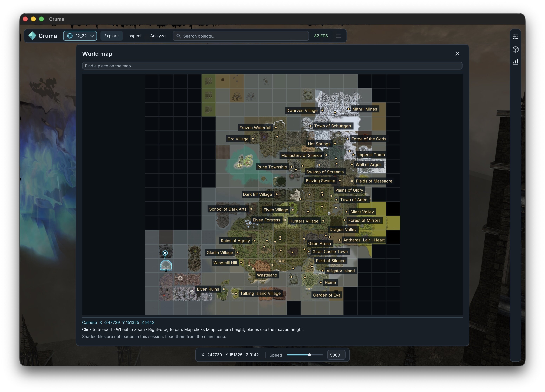This screenshot has width=545, height=392.
Task: Click the Cruma diamond logo icon
Action: coord(32,36)
